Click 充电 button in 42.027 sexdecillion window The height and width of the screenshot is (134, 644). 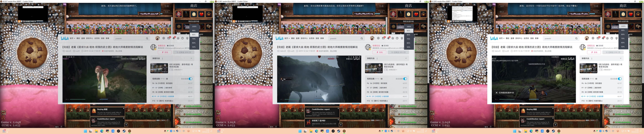165,52
